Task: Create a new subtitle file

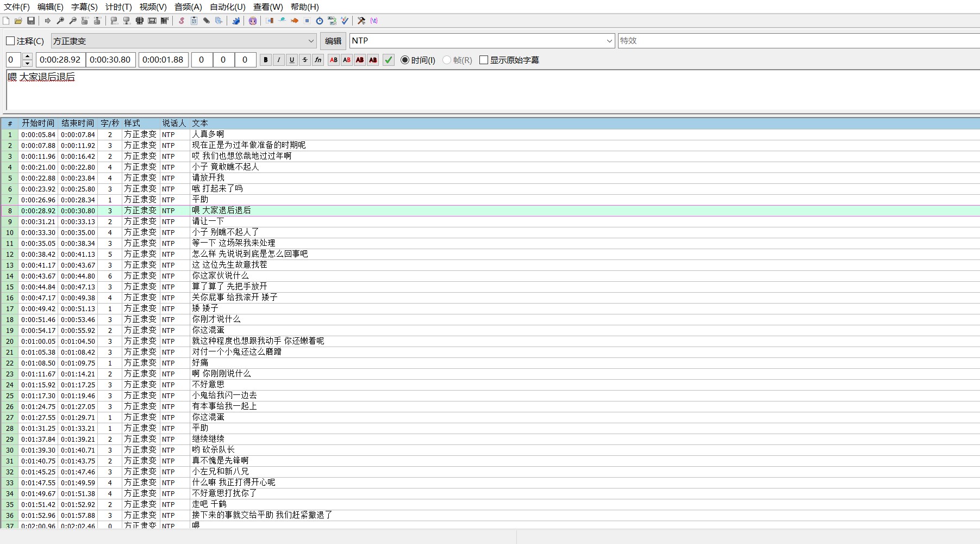Action: tap(6, 21)
